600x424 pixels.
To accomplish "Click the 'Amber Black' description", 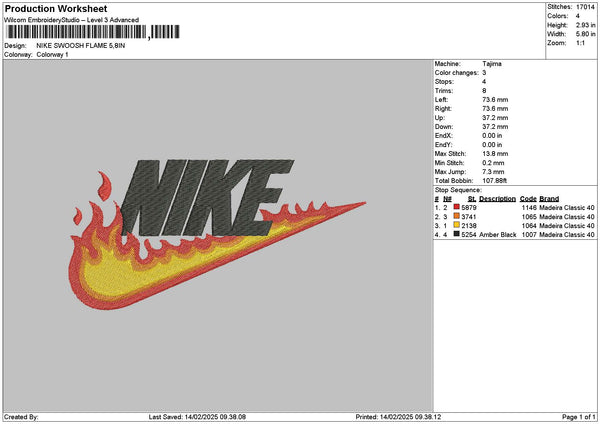I will [497, 235].
